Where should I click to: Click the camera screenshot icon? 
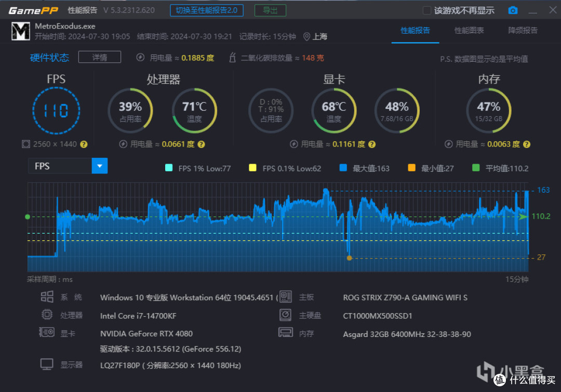513,10
